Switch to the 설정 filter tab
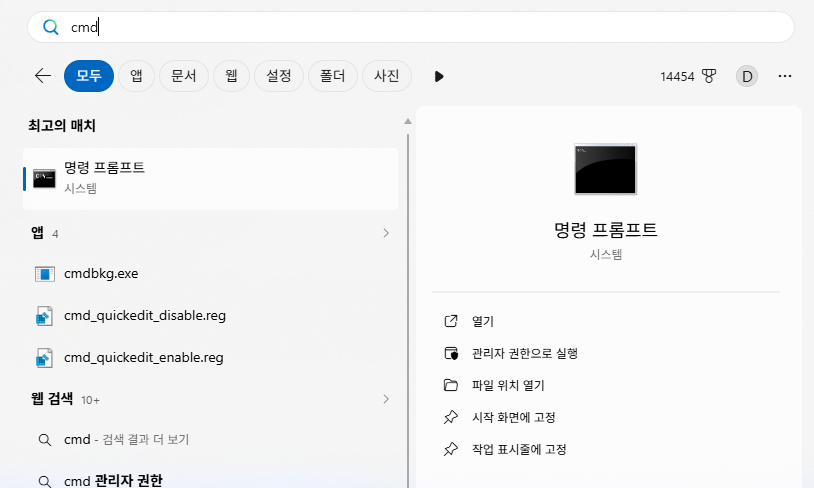Viewport: 814px width, 488px height. pyautogui.click(x=279, y=76)
